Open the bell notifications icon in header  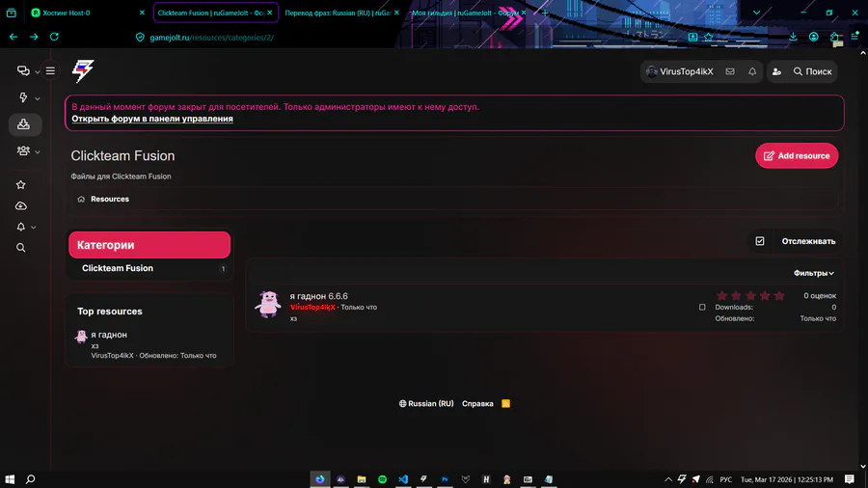tap(752, 71)
